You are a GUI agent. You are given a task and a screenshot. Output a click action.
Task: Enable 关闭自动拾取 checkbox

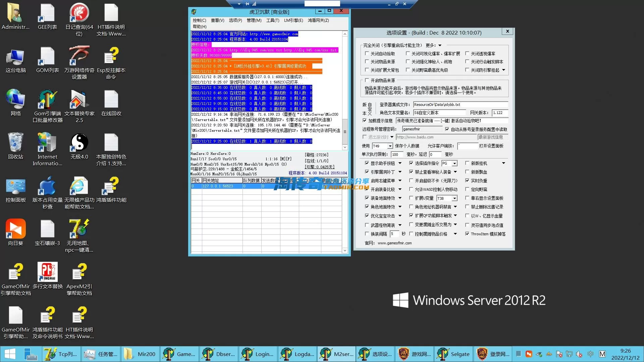pyautogui.click(x=367, y=54)
